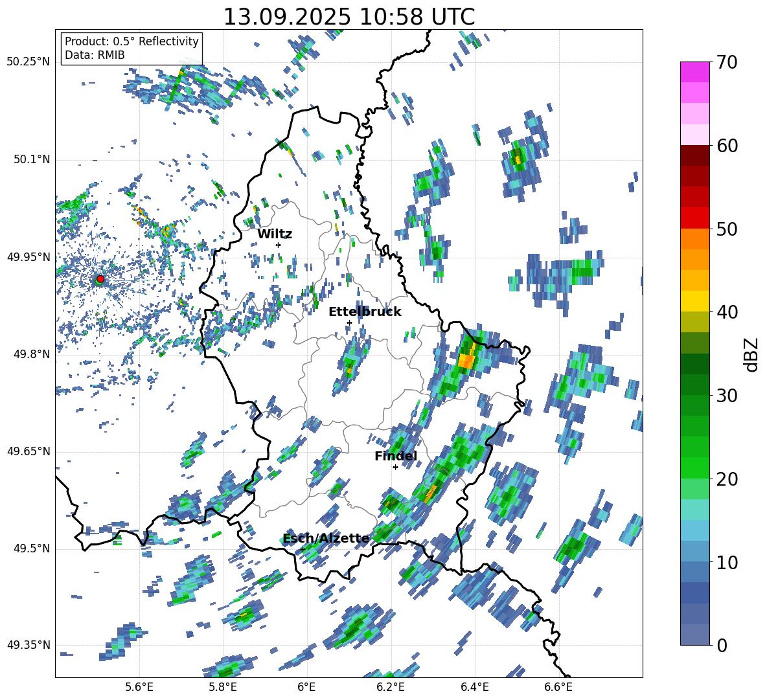Click the 6°E longitude label
This screenshot has width=767, height=700.
306,687
